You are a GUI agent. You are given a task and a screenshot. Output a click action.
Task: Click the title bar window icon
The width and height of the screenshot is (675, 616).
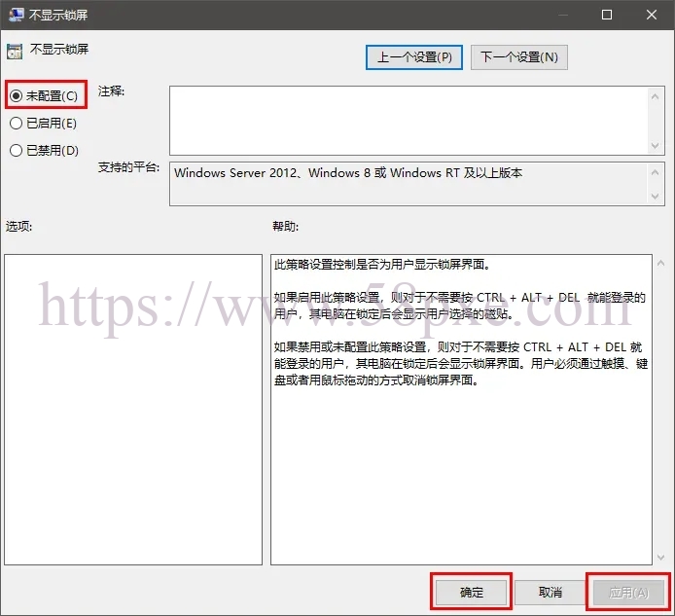(x=16, y=15)
